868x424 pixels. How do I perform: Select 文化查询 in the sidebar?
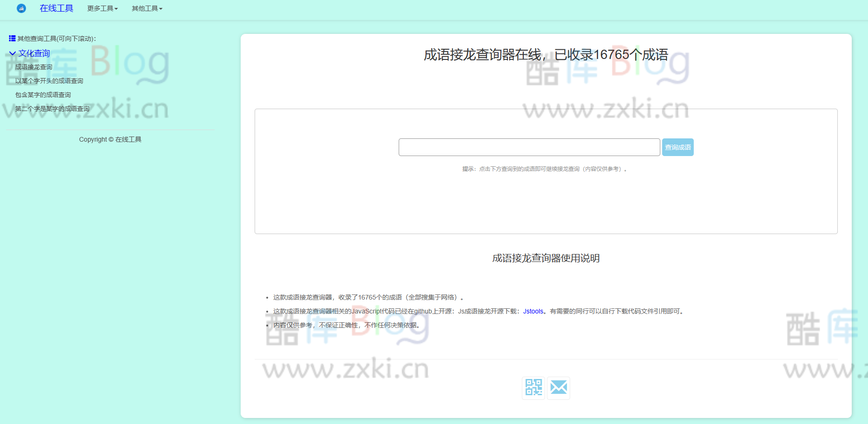(34, 53)
